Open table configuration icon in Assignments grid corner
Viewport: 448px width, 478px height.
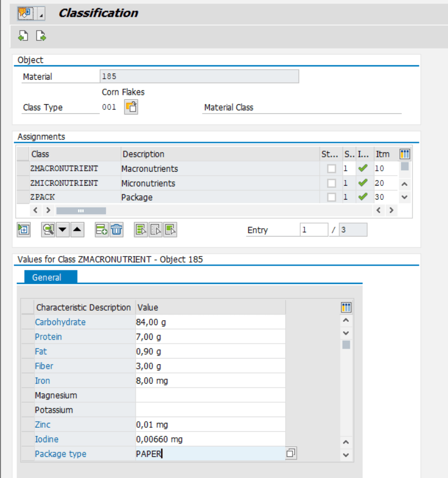tap(404, 154)
